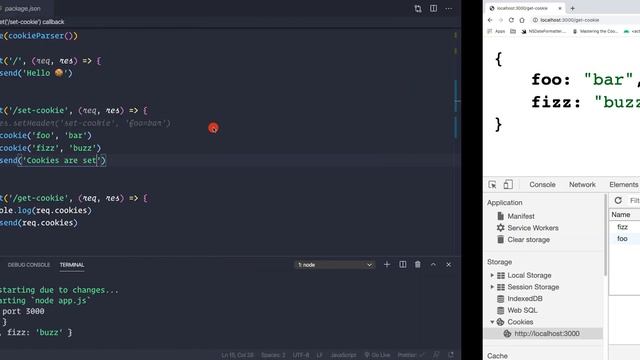The height and width of the screenshot is (360, 640).
Task: Click notifications bell in status bar
Action: pyautogui.click(x=451, y=355)
